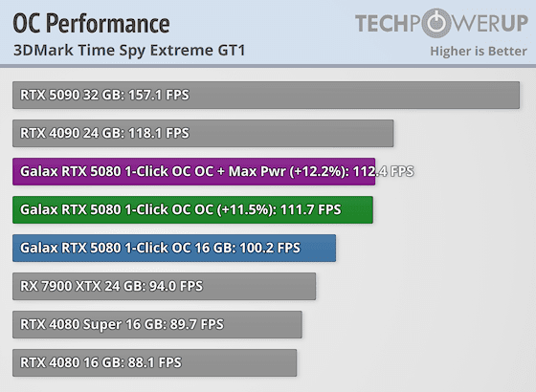Click the 112.4 FPS value text
The height and width of the screenshot is (392, 536).
pyautogui.click(x=384, y=171)
